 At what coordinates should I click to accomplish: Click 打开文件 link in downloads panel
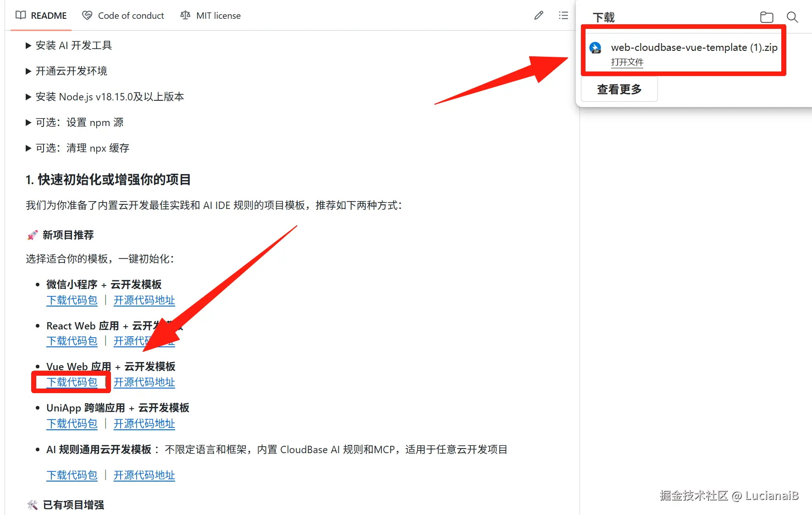click(627, 62)
